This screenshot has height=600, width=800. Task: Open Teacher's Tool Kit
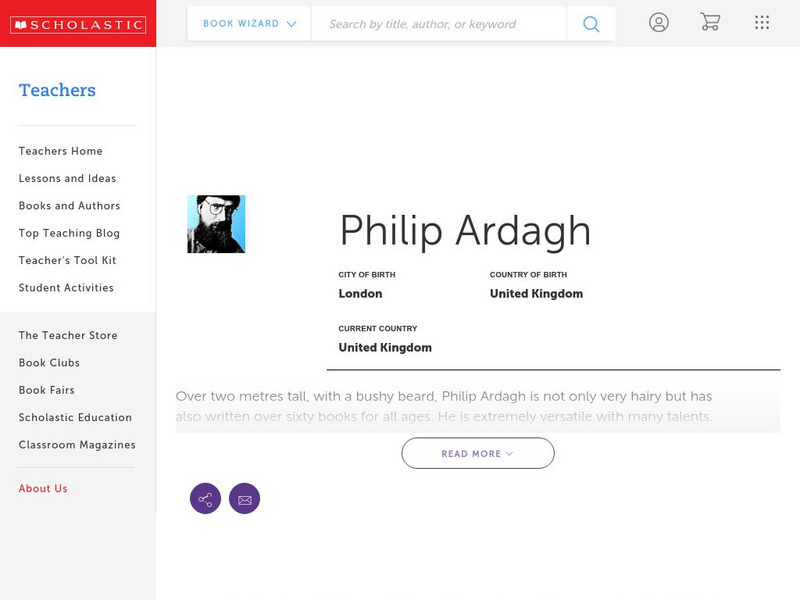[x=67, y=260]
